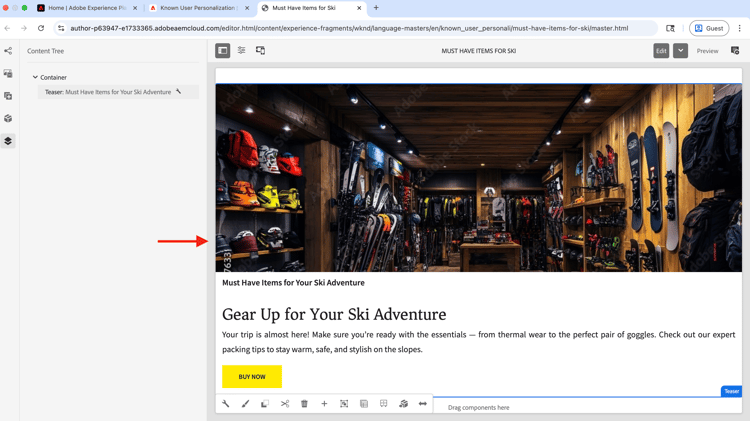Viewport: 750px width, 421px height.
Task: Configure component with wrench toolbar icon
Action: pos(226,404)
